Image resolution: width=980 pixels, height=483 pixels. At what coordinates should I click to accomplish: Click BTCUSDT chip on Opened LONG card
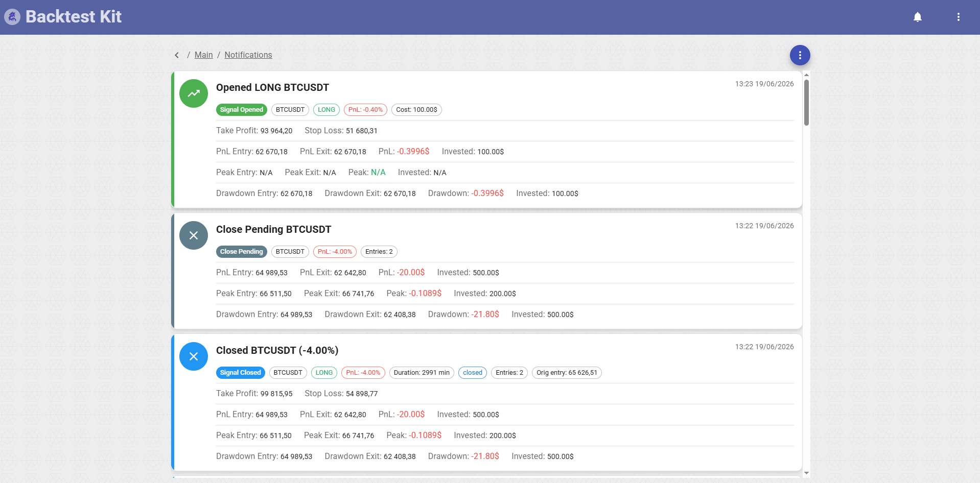click(290, 110)
